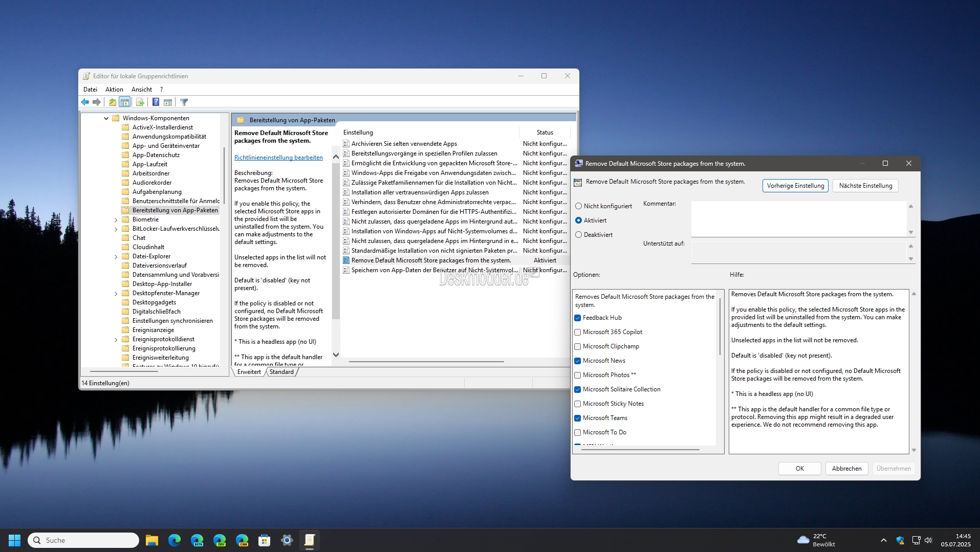Image resolution: width=980 pixels, height=552 pixels.
Task: Check the Microsoft To Do checkbox
Action: [578, 433]
